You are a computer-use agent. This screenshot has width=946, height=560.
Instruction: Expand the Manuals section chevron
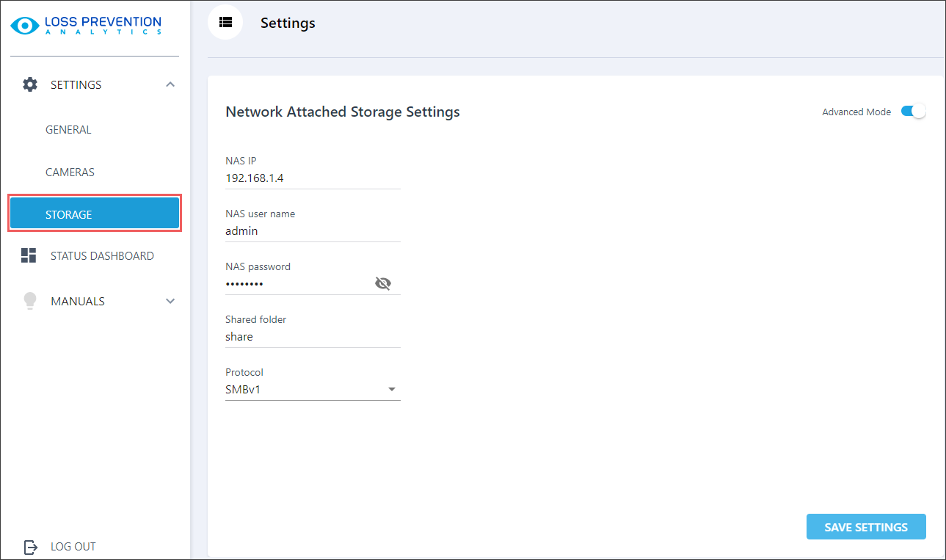click(170, 301)
